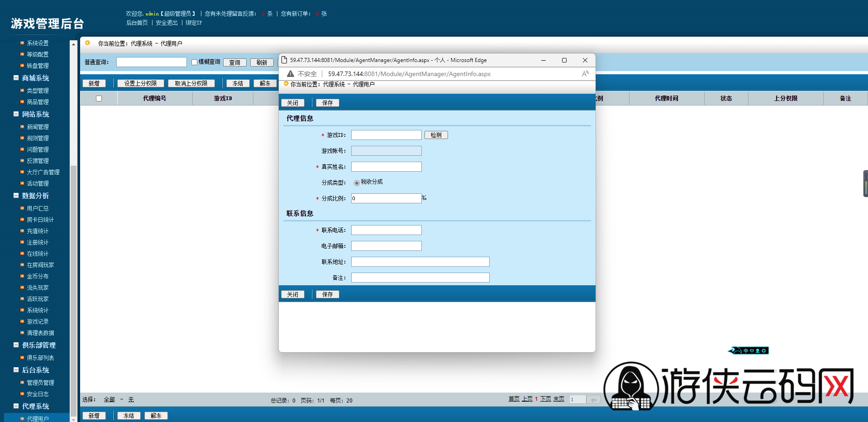The width and height of the screenshot is (868, 422).
Task: Collapse the 俱乐部管理 menu group
Action: tap(16, 345)
